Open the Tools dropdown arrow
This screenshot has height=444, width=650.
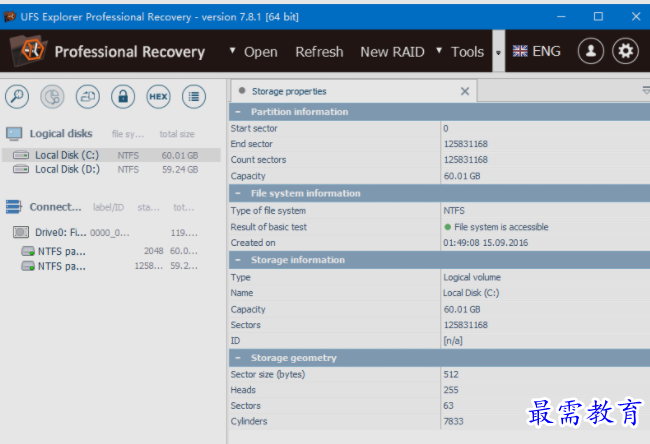[x=439, y=51]
